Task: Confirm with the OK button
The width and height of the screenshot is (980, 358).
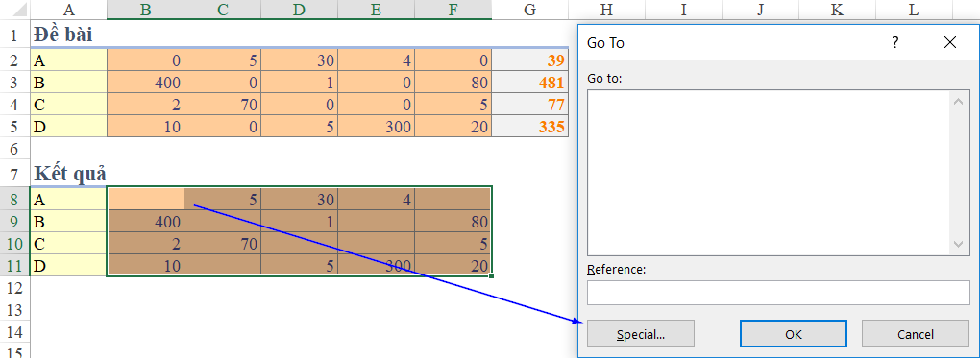Action: (793, 334)
